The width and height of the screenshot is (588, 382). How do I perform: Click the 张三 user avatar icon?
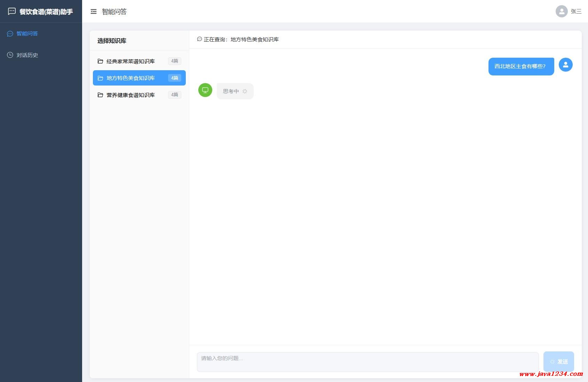point(561,11)
